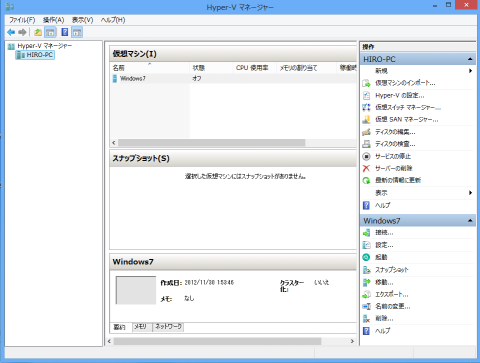Click right arrow of bottom scrollbar

point(352,341)
